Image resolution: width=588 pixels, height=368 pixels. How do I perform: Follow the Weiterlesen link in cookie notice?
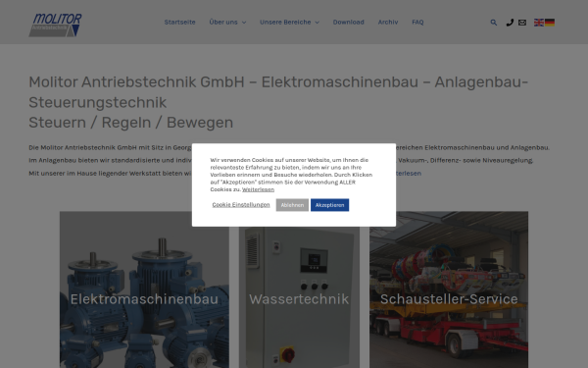tap(258, 189)
